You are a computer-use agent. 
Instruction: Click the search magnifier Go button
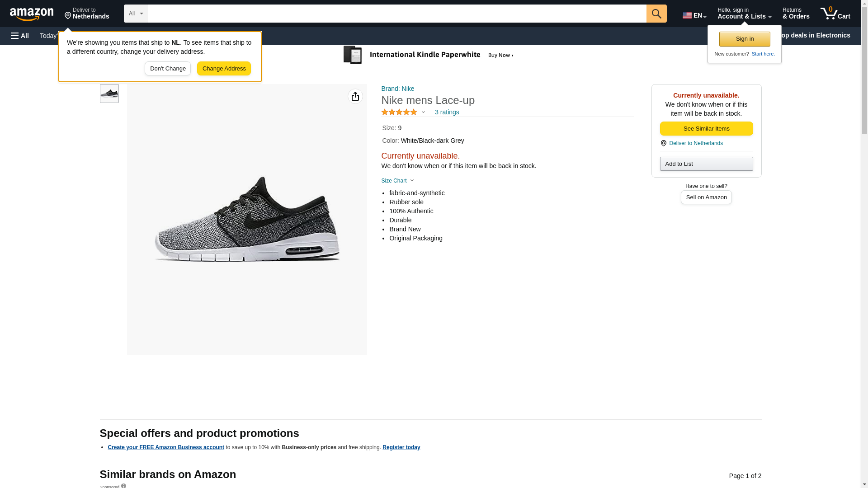[656, 14]
